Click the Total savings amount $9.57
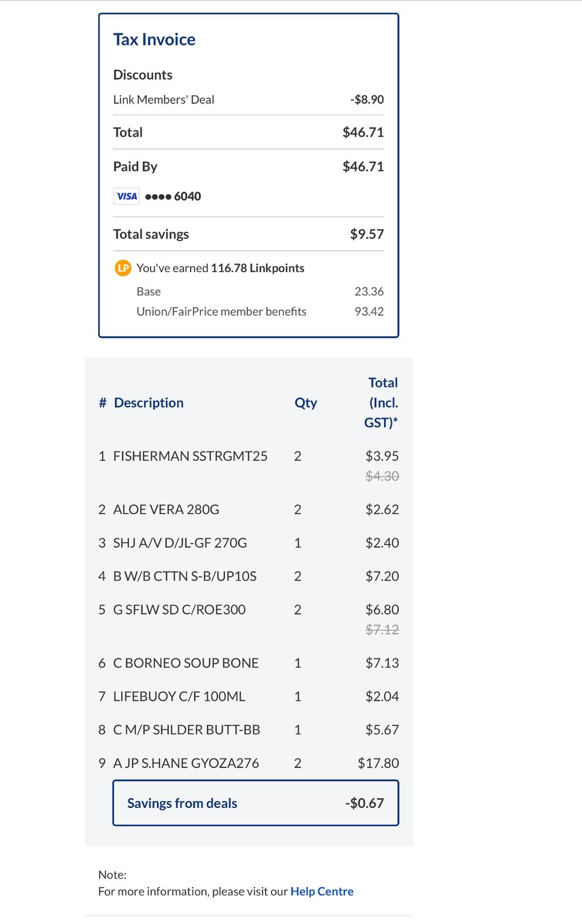 (367, 234)
